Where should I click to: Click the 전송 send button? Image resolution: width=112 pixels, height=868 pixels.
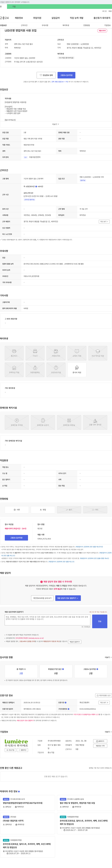click(100, 621)
